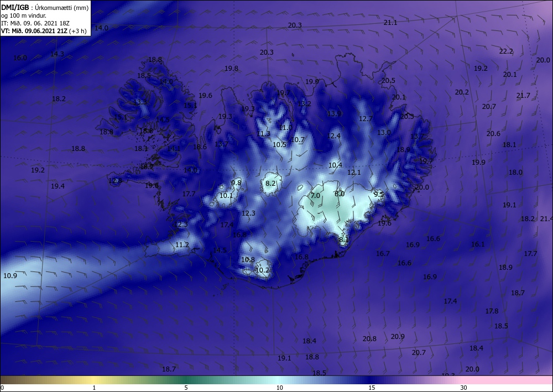The height and width of the screenshot is (392, 553).
Task: Click the 12.8 value on Snæfellsnes tip
Action: click(x=116, y=181)
